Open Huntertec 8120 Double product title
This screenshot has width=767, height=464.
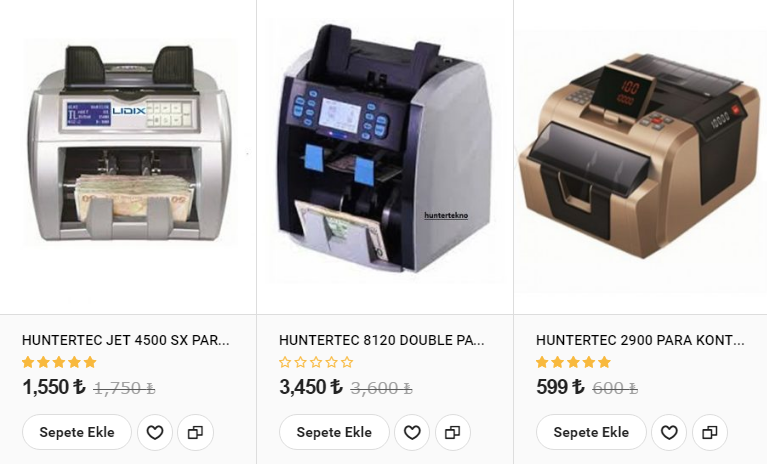pyautogui.click(x=382, y=340)
